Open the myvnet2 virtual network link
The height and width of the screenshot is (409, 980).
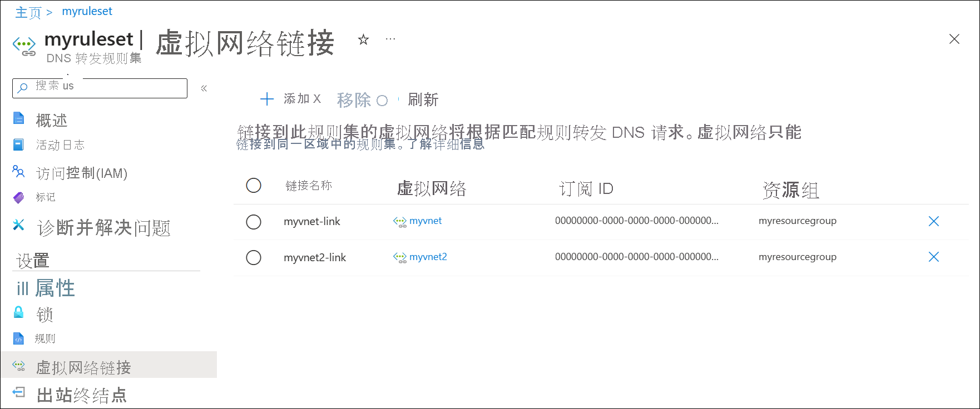pyautogui.click(x=428, y=257)
